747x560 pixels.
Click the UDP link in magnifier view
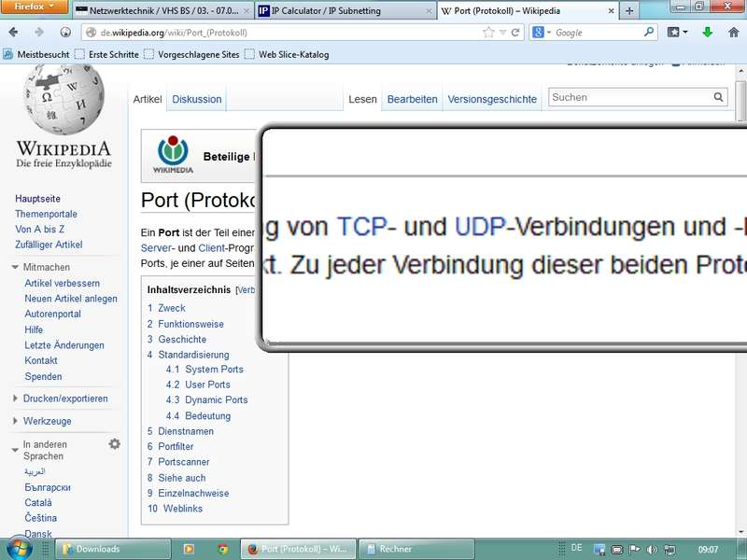click(x=480, y=226)
